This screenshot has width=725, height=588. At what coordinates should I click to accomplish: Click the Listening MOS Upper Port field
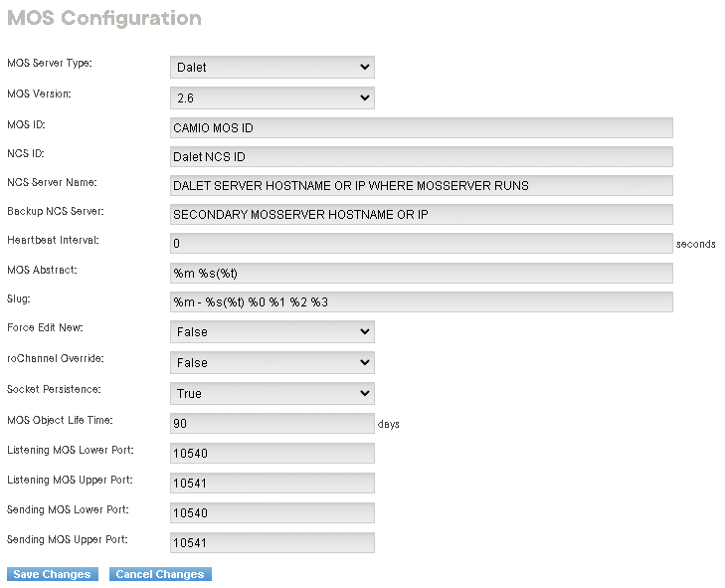pyautogui.click(x=272, y=484)
